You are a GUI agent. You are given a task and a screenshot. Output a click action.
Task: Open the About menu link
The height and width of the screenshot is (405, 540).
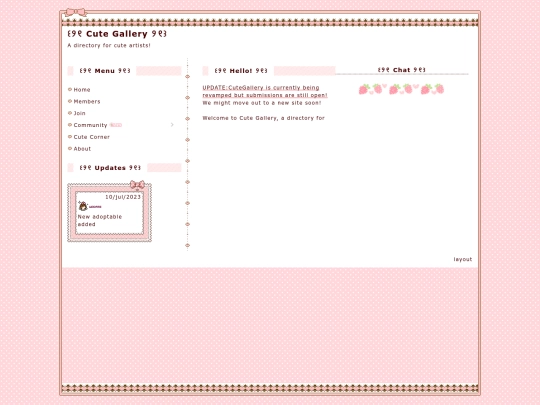coord(82,149)
